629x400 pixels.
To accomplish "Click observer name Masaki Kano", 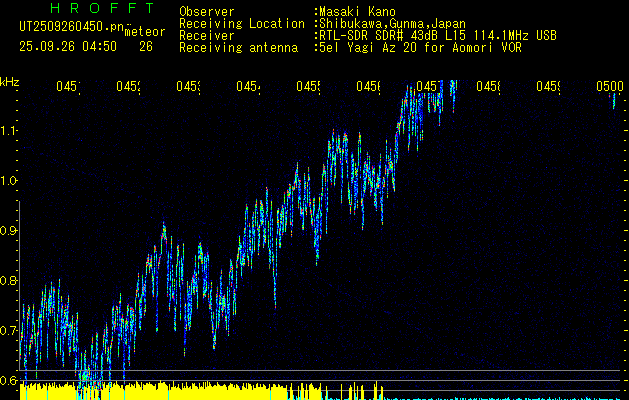I will tap(357, 12).
